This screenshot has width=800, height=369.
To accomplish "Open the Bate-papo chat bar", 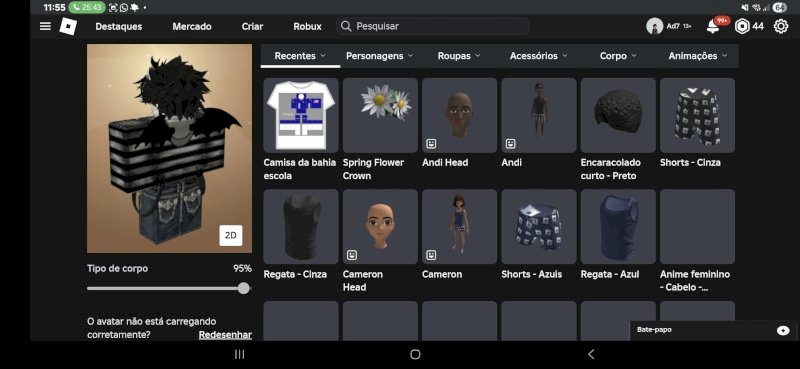I will (x=713, y=330).
